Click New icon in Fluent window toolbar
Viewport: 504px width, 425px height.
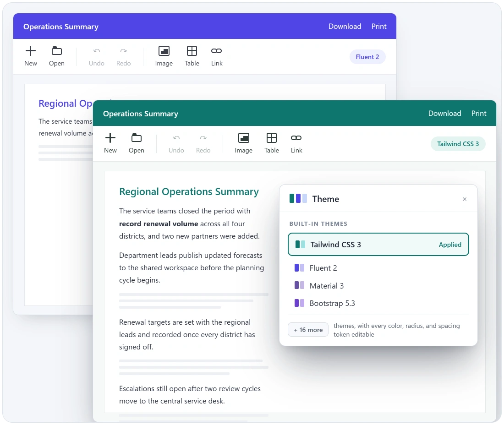(x=31, y=51)
